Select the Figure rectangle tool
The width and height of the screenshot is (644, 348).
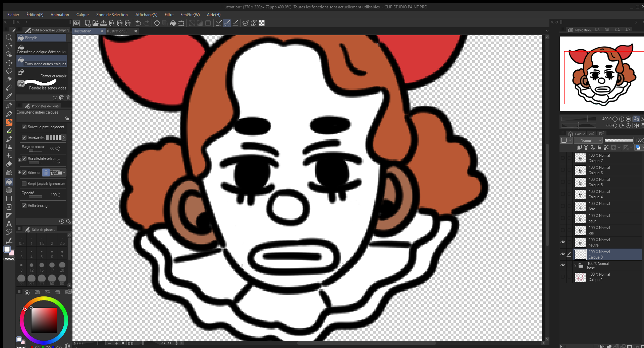point(9,199)
